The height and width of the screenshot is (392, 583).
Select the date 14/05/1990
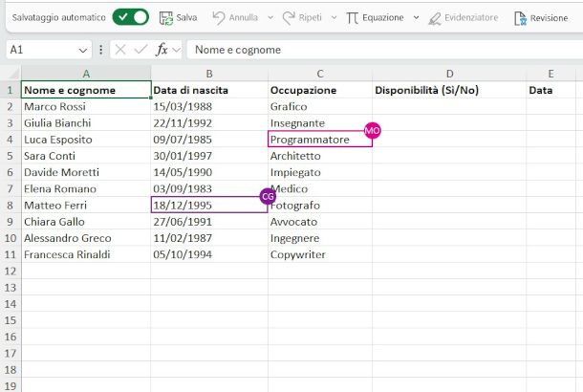tap(209, 172)
